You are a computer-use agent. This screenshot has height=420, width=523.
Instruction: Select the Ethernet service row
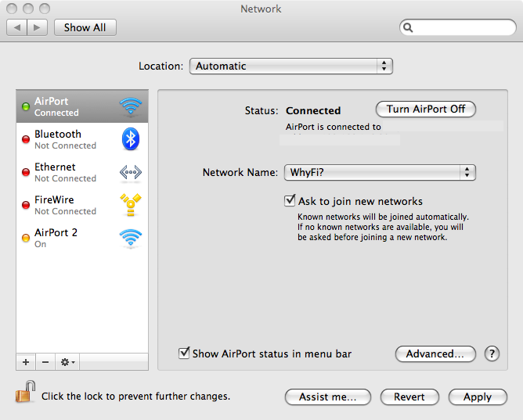82,172
